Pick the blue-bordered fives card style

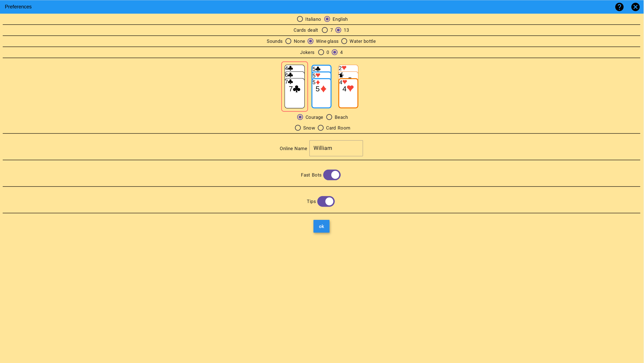321,86
